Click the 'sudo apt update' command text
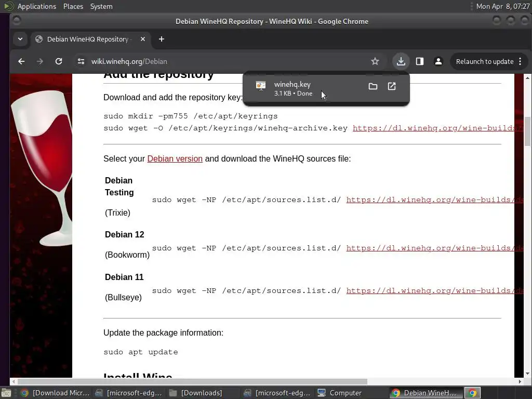 coord(140,352)
